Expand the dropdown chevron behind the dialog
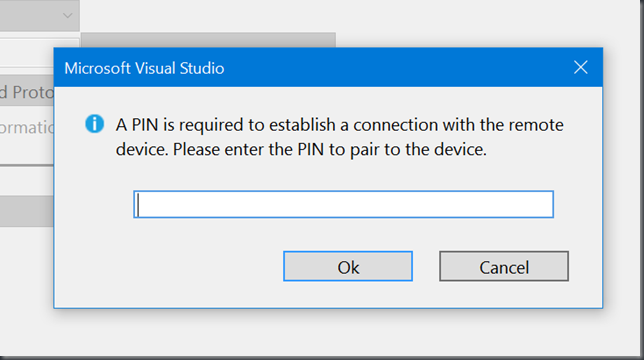The image size is (644, 360). [x=68, y=16]
